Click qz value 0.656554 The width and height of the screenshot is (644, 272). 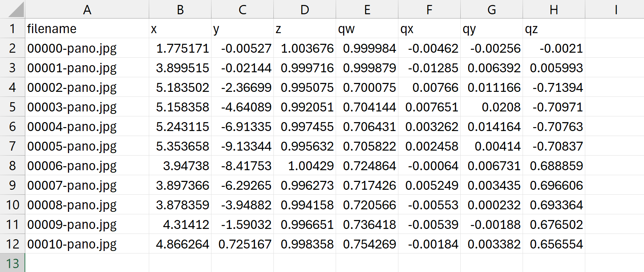click(554, 244)
